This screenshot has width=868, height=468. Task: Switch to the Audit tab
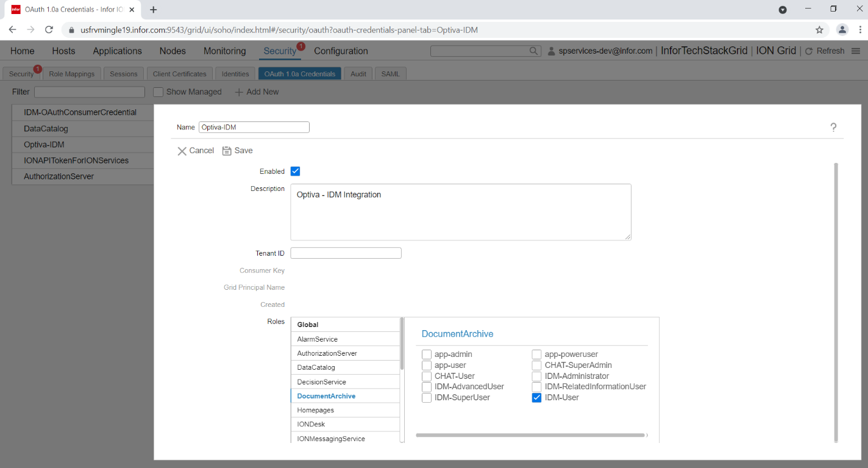pyautogui.click(x=358, y=73)
